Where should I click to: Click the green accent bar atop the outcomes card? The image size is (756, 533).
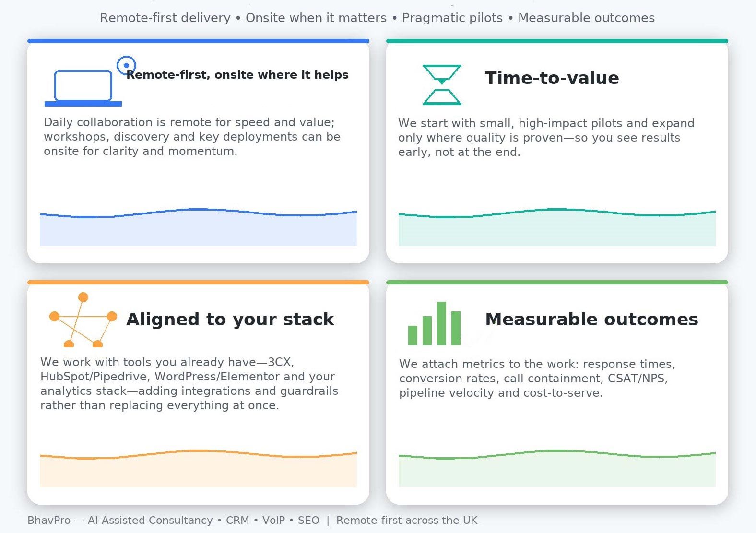[557, 283]
